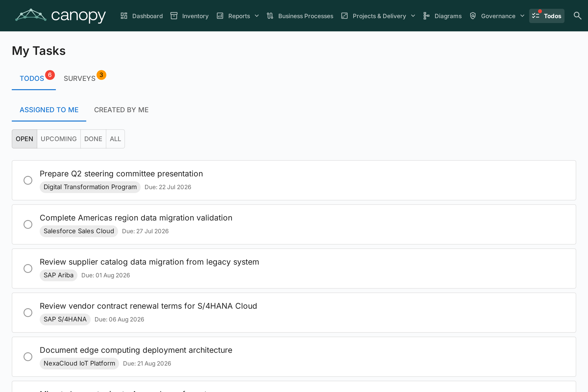The height and width of the screenshot is (392, 588).
Task: Click the Diagrams tree icon
Action: [x=427, y=16]
